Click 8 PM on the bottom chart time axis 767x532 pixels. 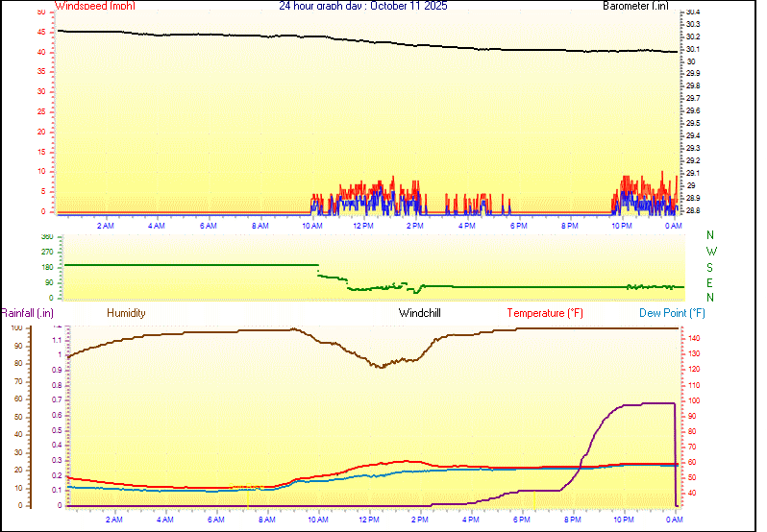coord(573,520)
